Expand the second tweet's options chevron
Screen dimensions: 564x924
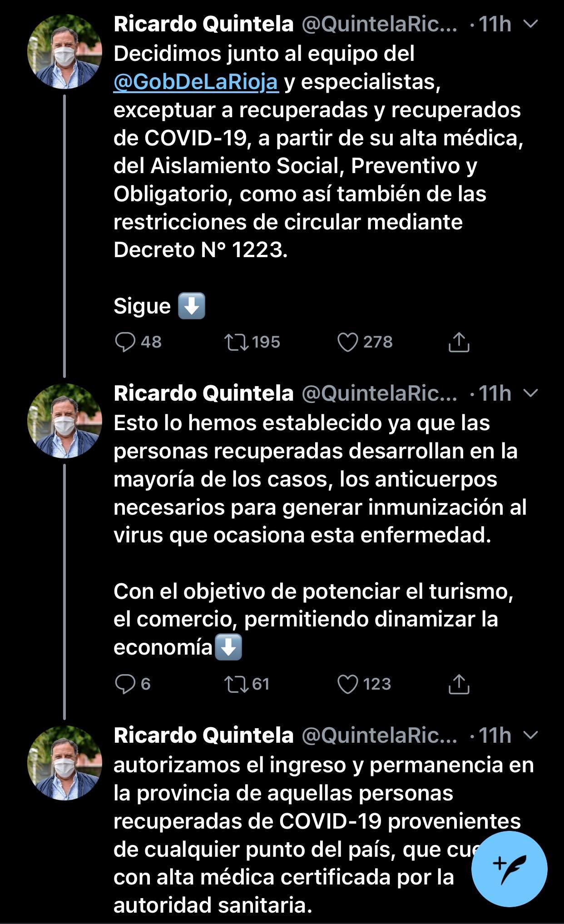[530, 393]
